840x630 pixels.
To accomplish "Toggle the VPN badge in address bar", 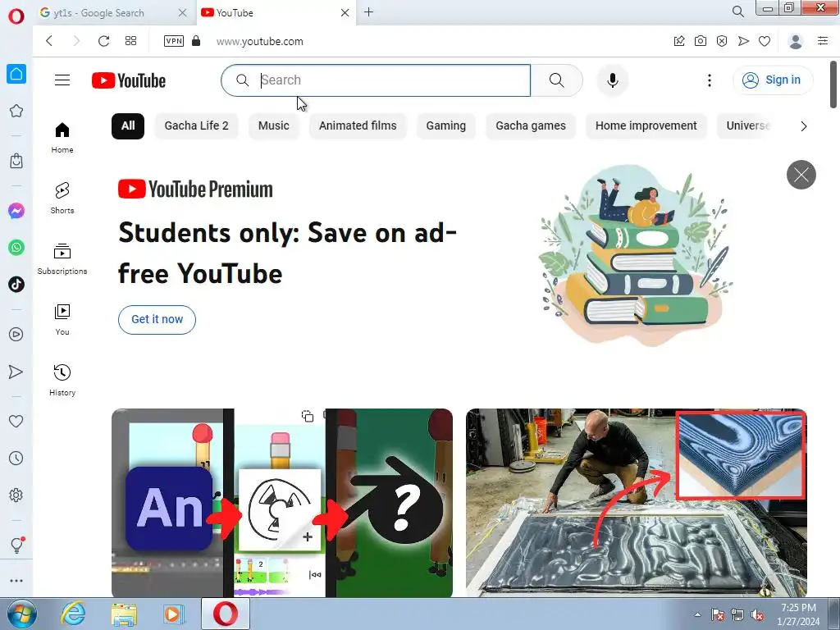I will [x=174, y=41].
